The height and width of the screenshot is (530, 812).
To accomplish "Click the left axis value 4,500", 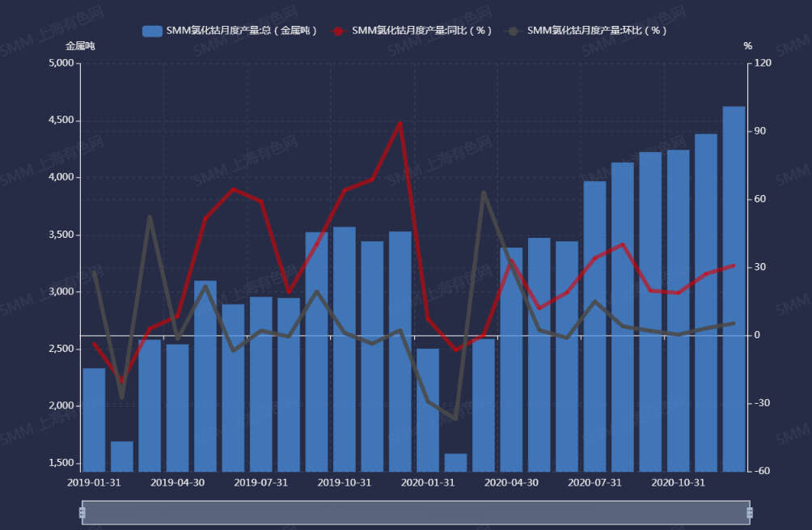I will [61, 121].
